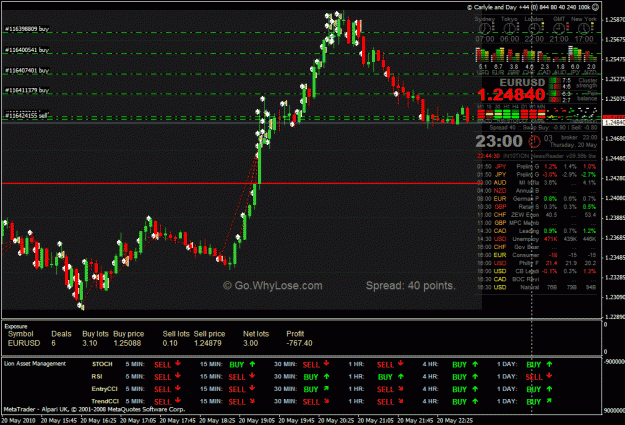Click the TrendCCI 4 HR BUY signal text

tap(459, 402)
